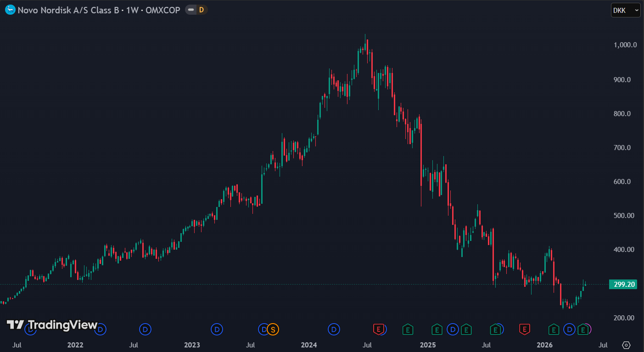Click the current price label 299.20

tap(624, 284)
